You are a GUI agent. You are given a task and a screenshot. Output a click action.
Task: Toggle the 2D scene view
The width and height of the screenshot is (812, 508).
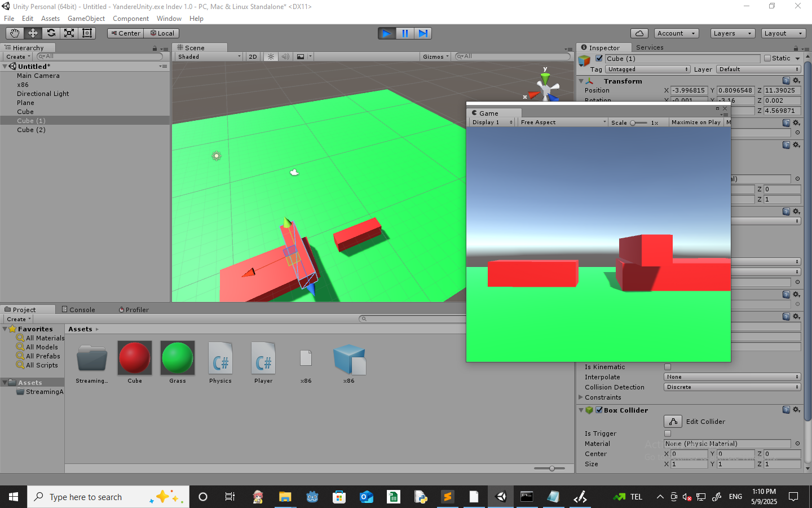pyautogui.click(x=253, y=56)
